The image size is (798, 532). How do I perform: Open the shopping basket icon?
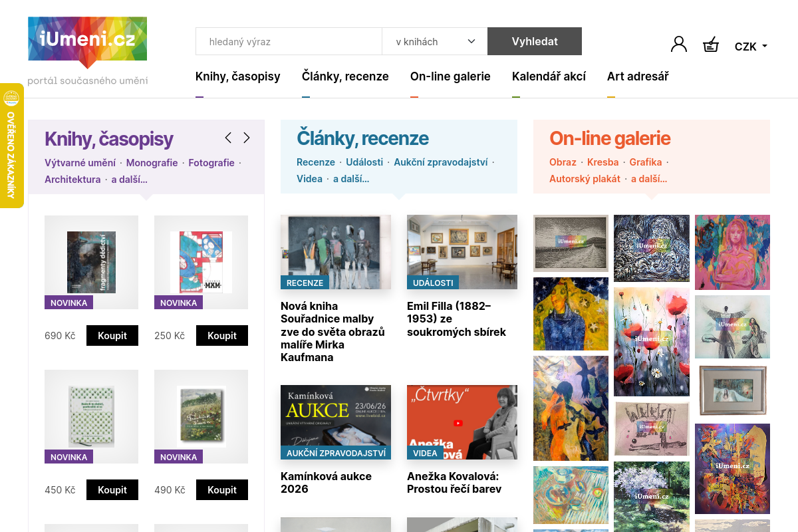pyautogui.click(x=711, y=45)
